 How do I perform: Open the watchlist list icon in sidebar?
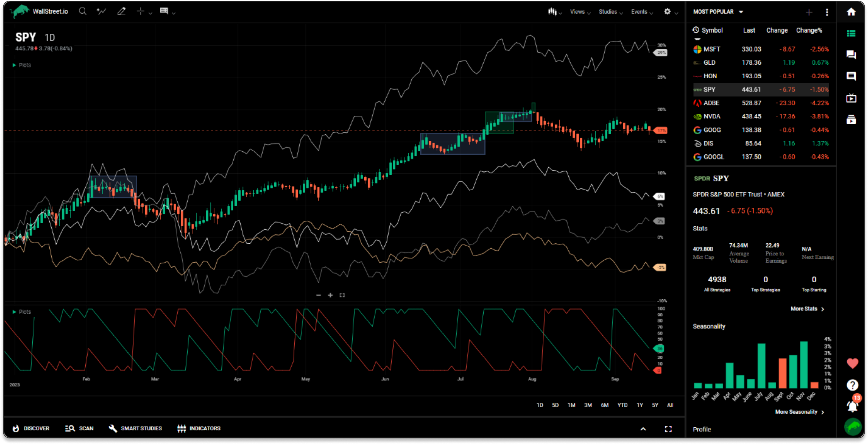851,33
